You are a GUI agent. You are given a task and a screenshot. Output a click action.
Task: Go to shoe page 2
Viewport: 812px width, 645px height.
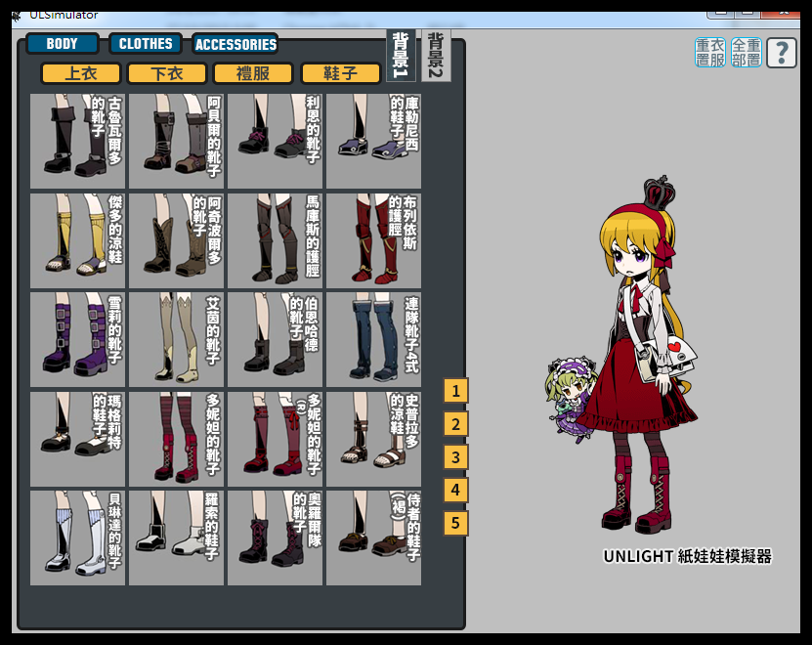(455, 424)
